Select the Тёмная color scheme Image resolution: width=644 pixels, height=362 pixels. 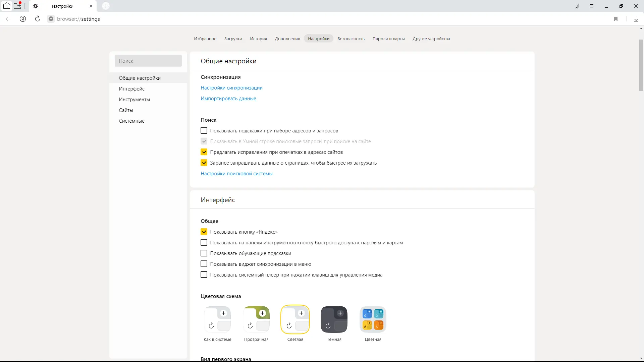click(334, 319)
